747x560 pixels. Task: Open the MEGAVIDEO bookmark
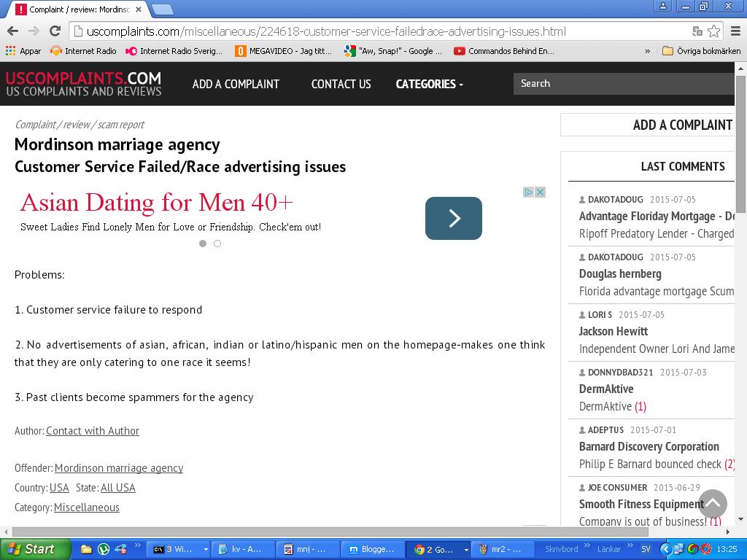pyautogui.click(x=284, y=51)
